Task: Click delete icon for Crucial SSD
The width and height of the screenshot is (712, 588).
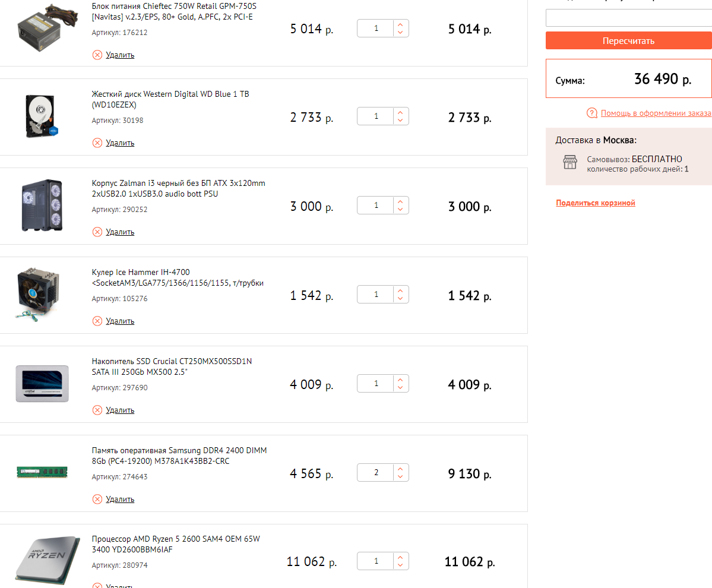Action: (x=97, y=410)
